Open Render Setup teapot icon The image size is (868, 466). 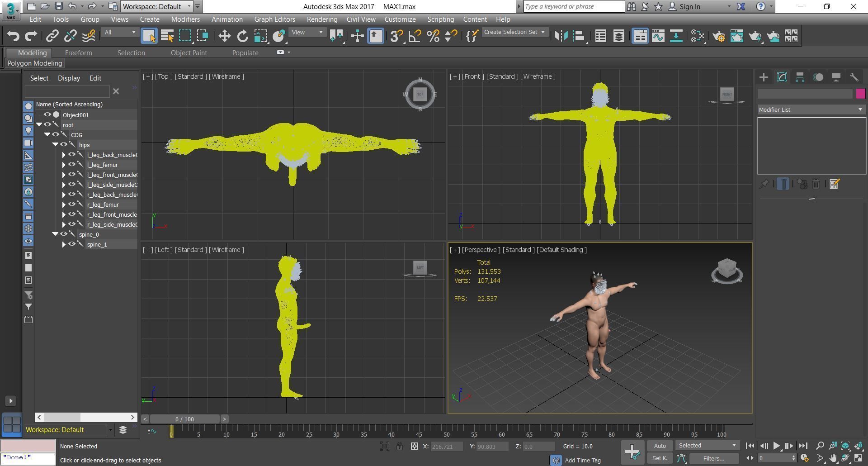pos(719,36)
